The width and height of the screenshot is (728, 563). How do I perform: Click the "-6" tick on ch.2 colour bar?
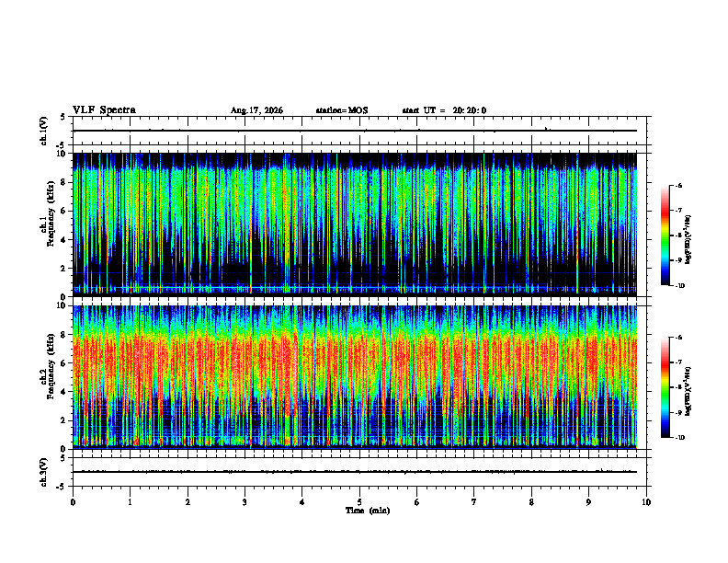678,338
